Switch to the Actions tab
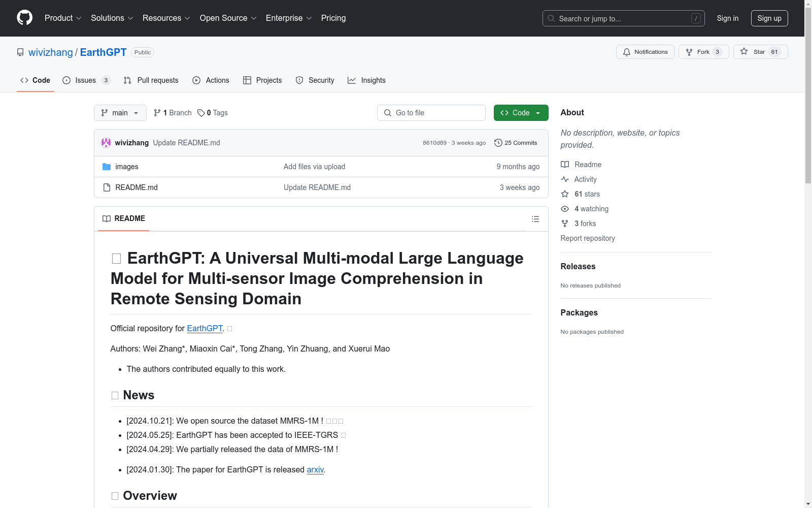The image size is (812, 508). pos(211,80)
